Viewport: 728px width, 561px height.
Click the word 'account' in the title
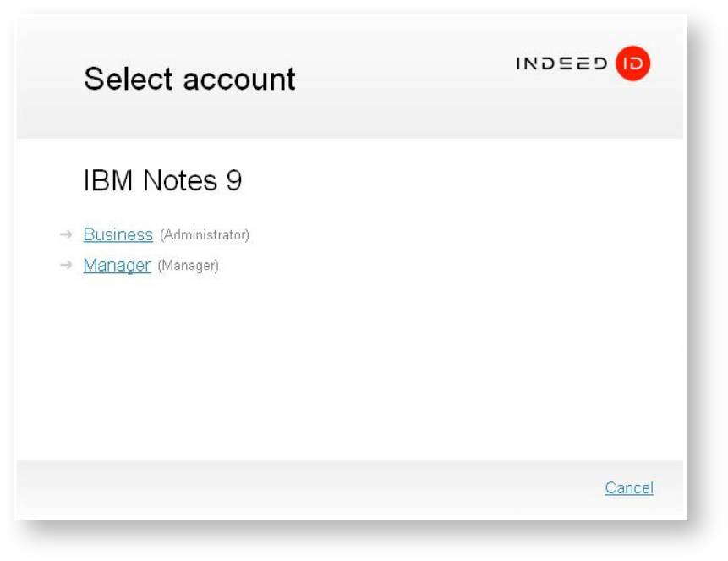(239, 79)
